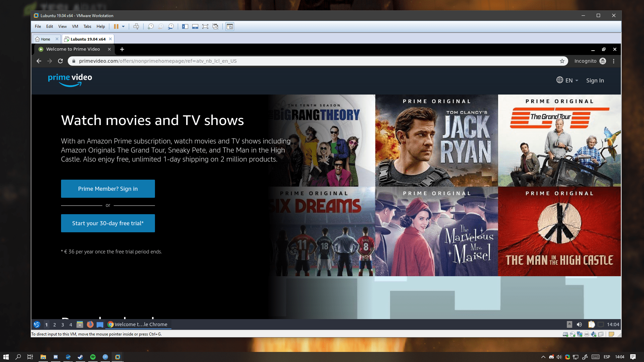
Task: Click the Sign In link
Action: pyautogui.click(x=595, y=80)
